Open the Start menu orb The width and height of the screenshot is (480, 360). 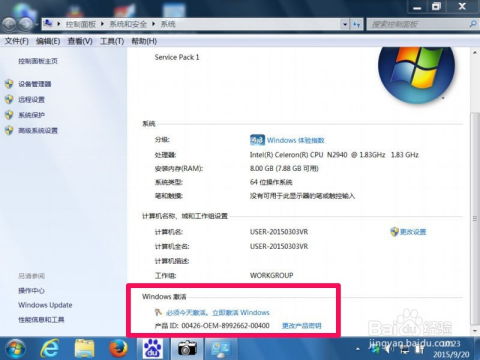[14, 349]
